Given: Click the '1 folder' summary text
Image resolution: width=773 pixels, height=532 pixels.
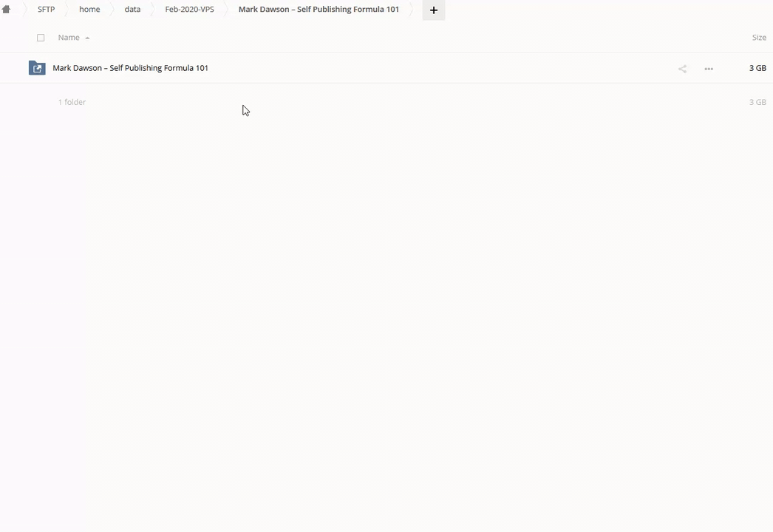Looking at the screenshot, I should 72,102.
